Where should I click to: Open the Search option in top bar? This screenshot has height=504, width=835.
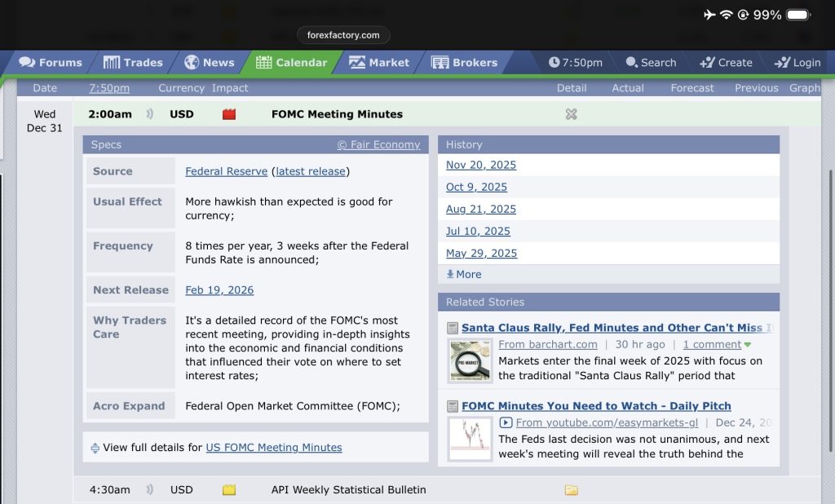click(x=651, y=63)
